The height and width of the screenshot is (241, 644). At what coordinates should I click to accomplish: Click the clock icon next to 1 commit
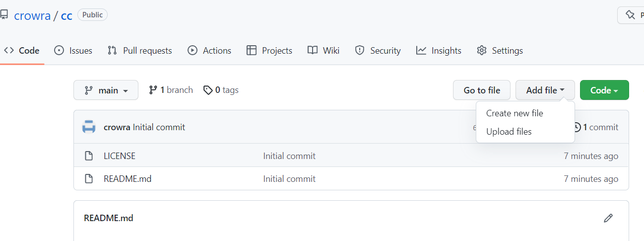coord(577,127)
